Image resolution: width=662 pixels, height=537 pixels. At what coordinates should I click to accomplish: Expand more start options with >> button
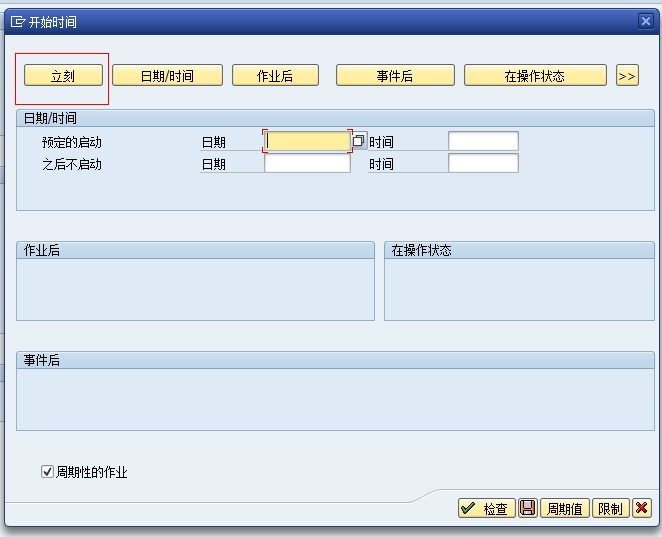coord(627,76)
